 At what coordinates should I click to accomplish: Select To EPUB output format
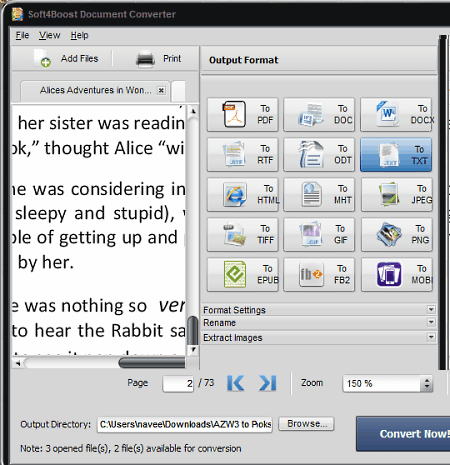coord(242,274)
